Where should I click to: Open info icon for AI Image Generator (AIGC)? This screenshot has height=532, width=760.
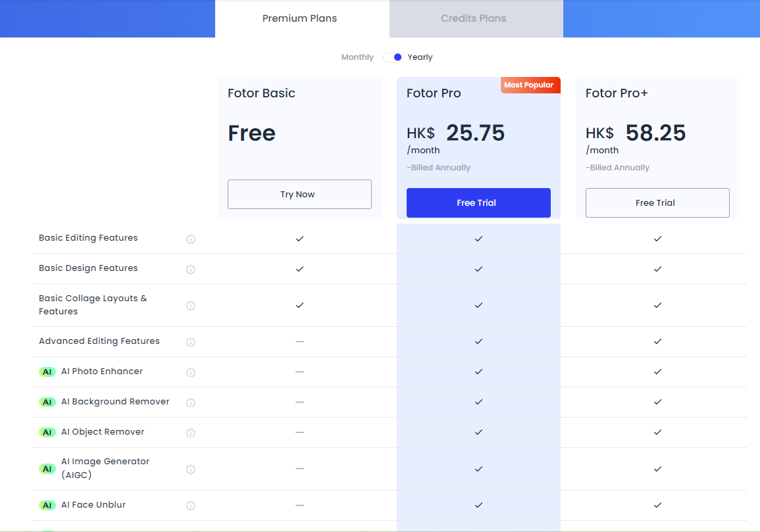pos(190,470)
